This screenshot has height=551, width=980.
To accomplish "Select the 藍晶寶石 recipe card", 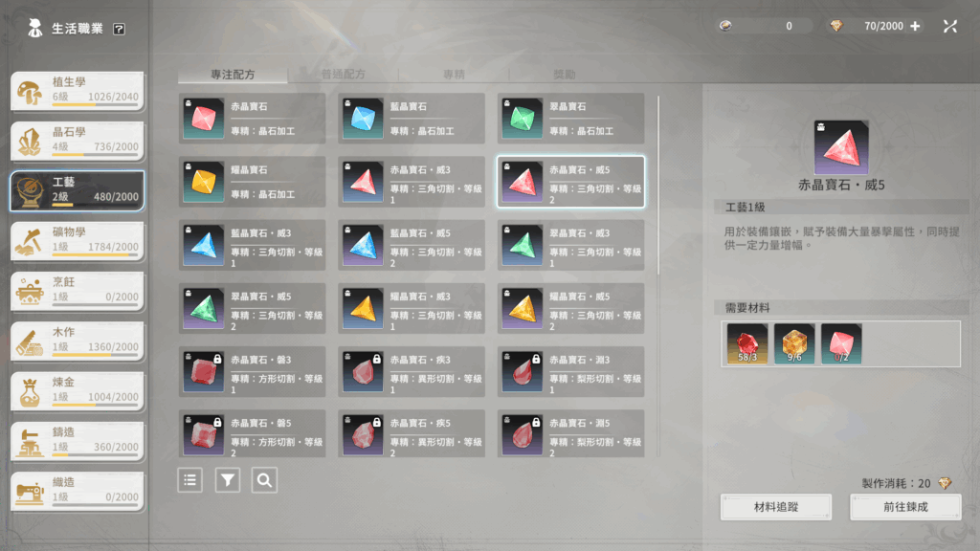I will pos(412,119).
